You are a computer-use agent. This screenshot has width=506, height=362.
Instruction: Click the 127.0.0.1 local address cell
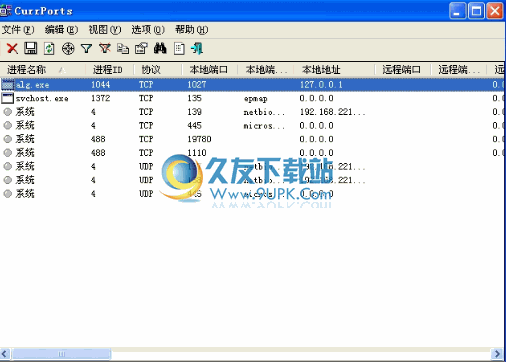pyautogui.click(x=321, y=85)
